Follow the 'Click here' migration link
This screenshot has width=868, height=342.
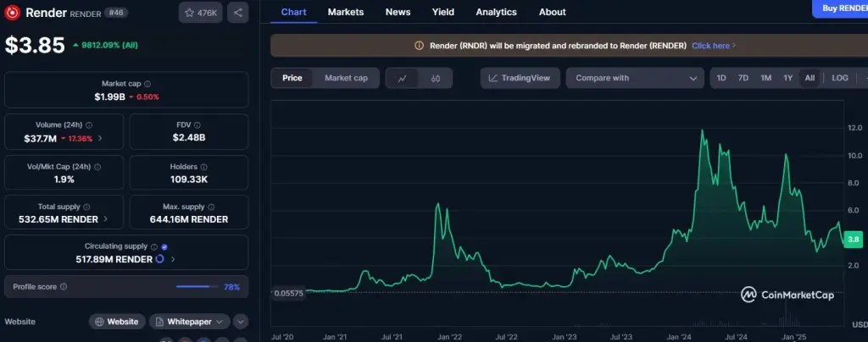coord(714,46)
